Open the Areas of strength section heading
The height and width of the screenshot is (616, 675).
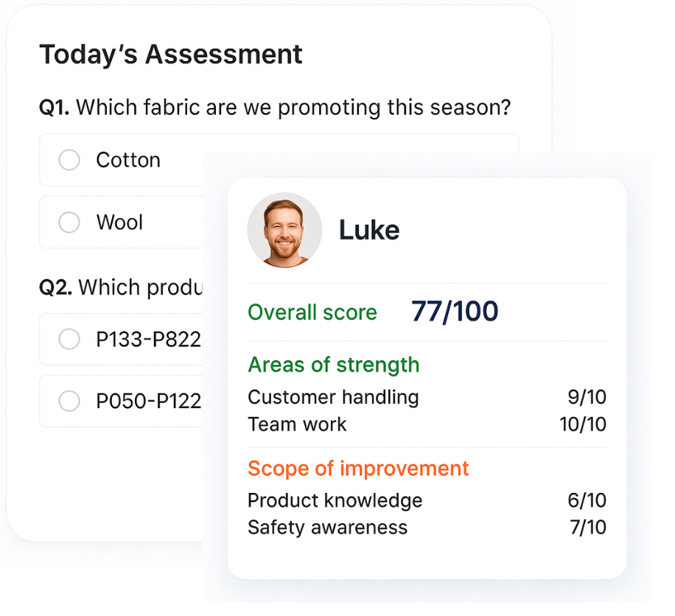pos(334,365)
